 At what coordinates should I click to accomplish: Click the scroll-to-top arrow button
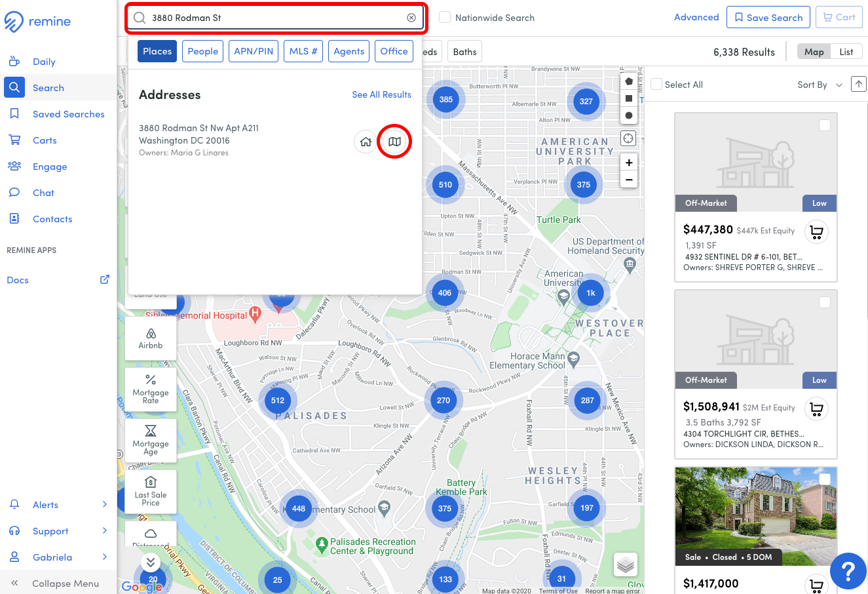pyautogui.click(x=858, y=84)
